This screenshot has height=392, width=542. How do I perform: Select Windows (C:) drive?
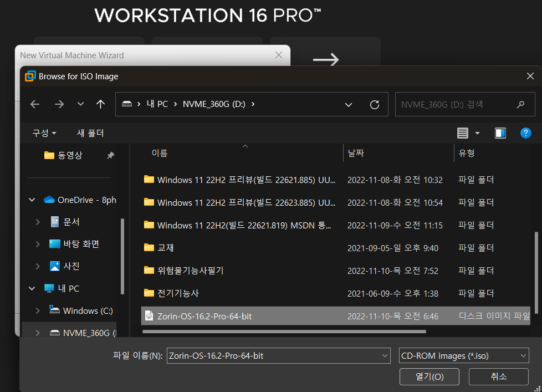coord(81,310)
